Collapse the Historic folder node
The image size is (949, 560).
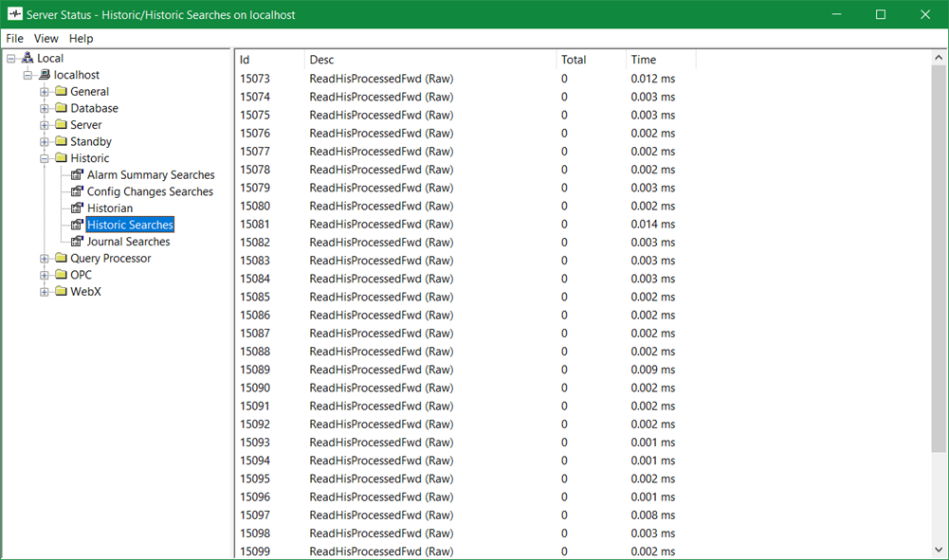(x=45, y=158)
